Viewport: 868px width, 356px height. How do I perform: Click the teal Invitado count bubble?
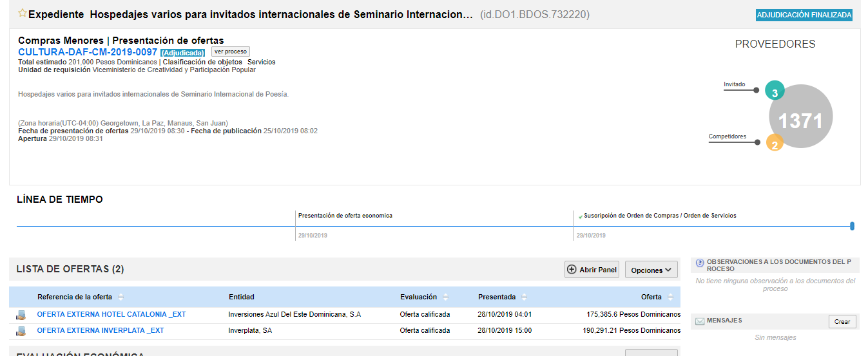pos(775,92)
